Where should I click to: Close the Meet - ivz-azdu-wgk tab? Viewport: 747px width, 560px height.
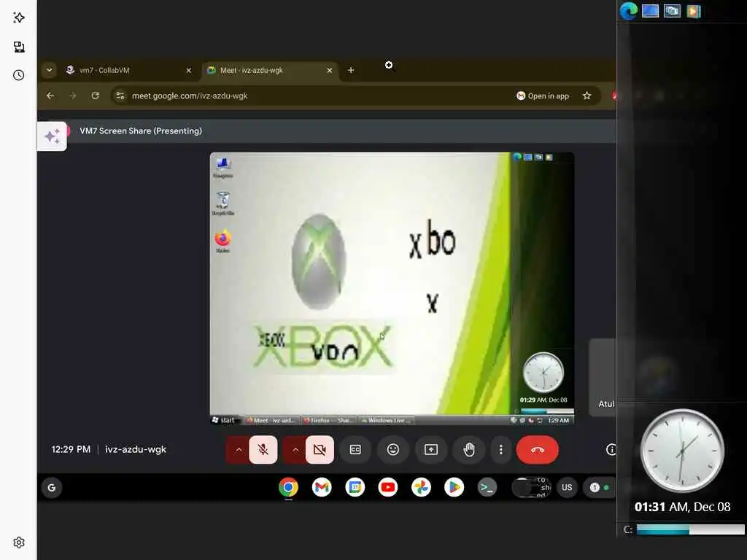click(x=330, y=71)
